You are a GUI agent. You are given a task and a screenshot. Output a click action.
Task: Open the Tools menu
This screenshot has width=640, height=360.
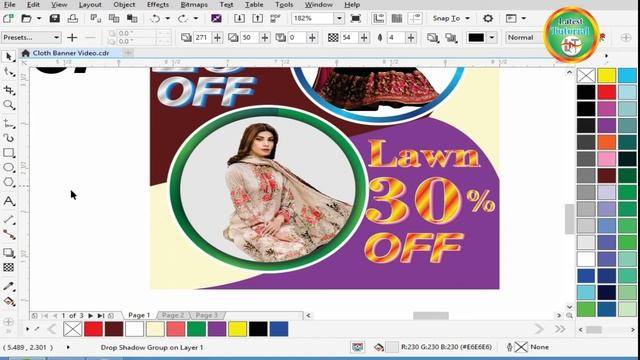[x=284, y=4]
